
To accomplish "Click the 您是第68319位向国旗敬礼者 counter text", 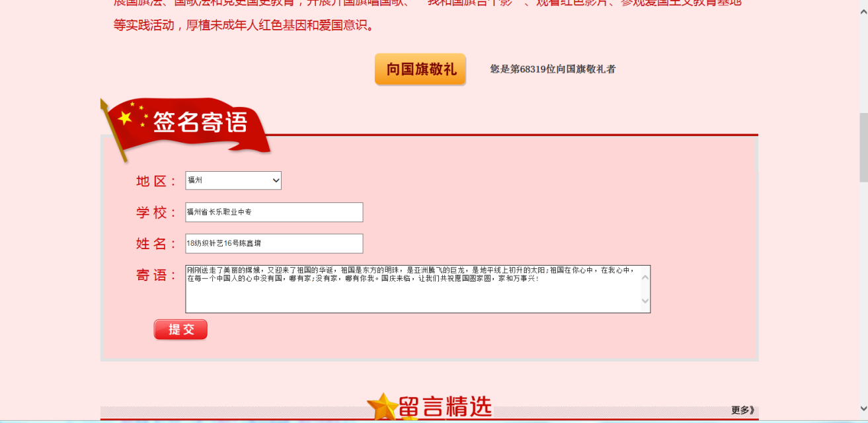I will (553, 69).
